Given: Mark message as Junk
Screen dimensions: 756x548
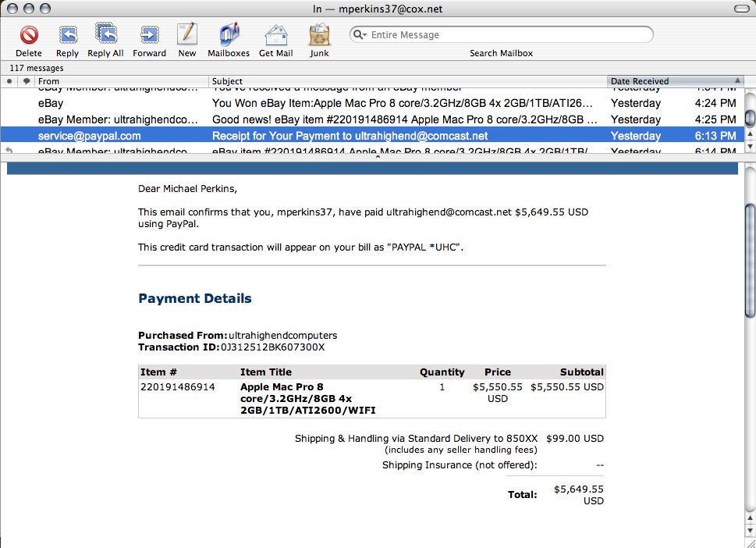Looking at the screenshot, I should click(x=319, y=35).
